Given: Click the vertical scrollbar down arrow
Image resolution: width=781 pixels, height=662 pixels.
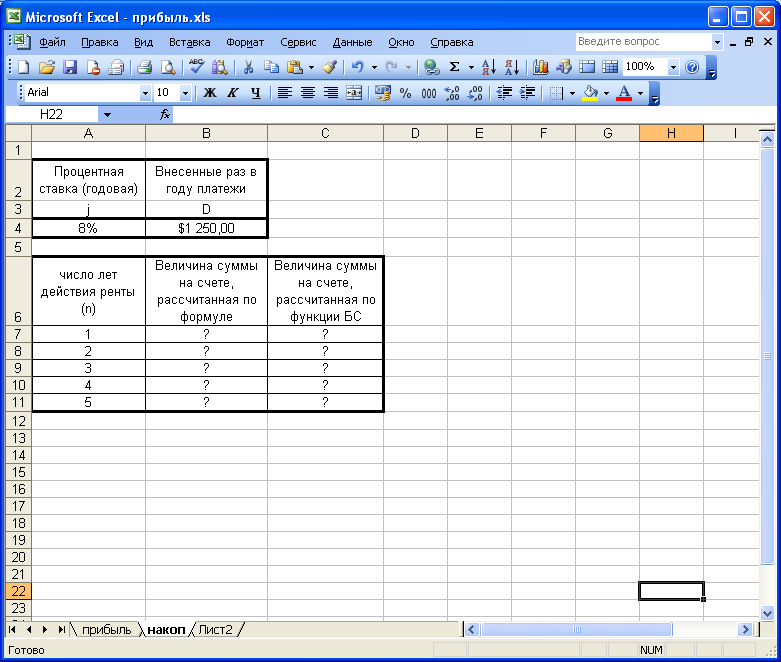Looking at the screenshot, I should (x=767, y=613).
